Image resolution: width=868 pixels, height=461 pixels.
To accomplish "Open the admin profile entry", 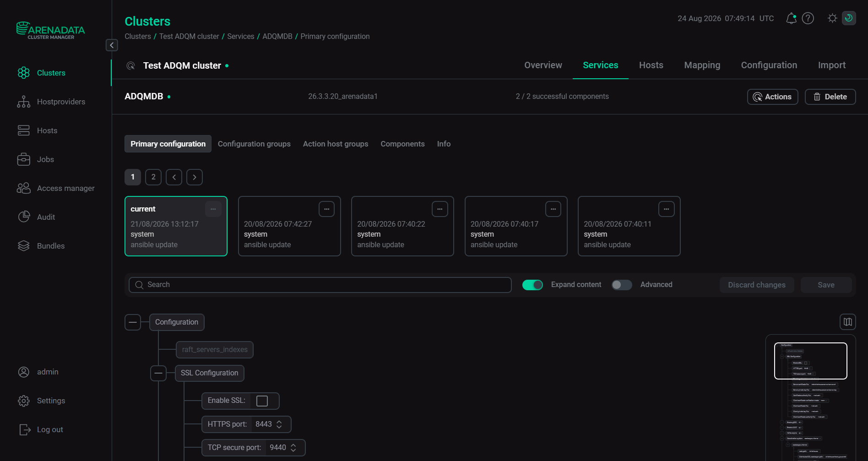I will (x=38, y=372).
